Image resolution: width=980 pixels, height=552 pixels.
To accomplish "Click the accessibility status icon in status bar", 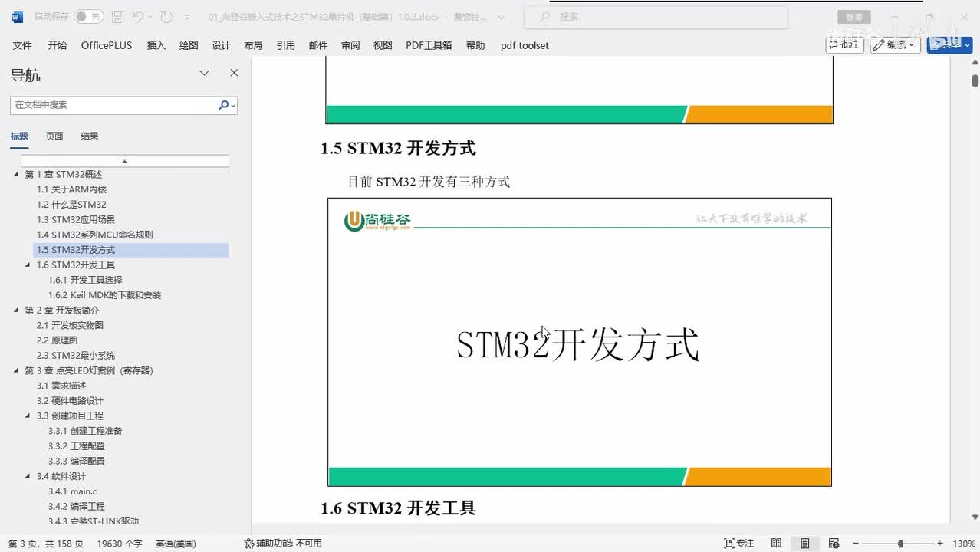I will [248, 543].
